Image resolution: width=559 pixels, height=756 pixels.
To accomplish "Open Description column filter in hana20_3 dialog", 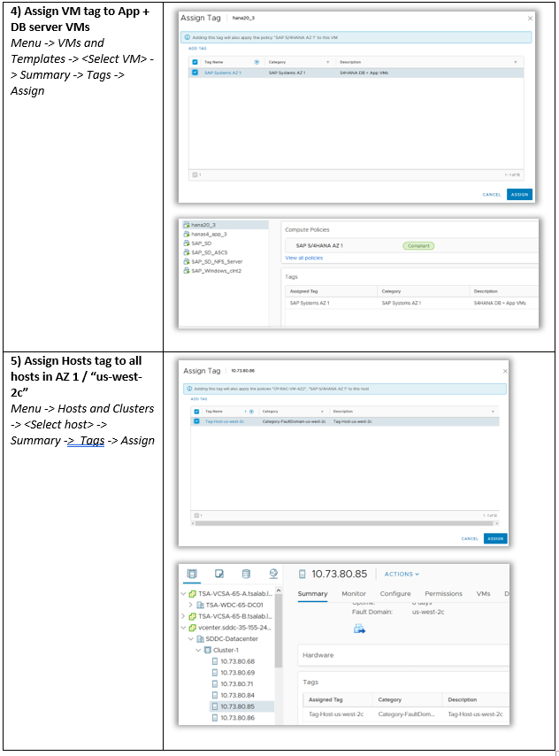I will click(515, 62).
